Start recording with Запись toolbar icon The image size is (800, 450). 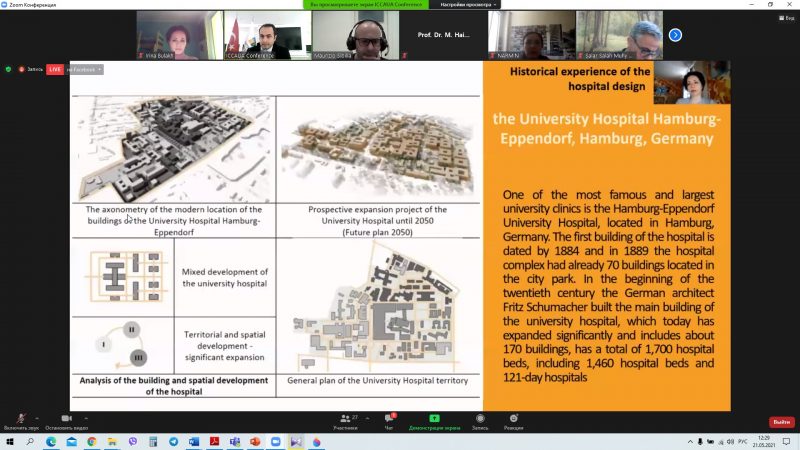point(480,421)
